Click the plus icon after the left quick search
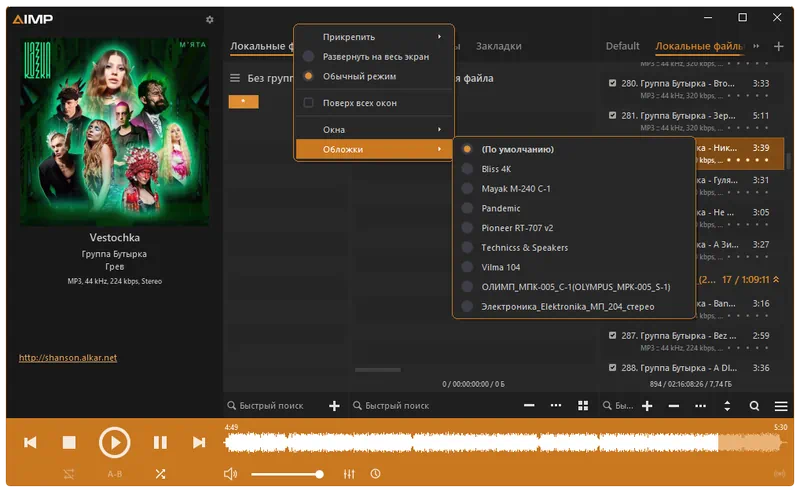 click(x=334, y=406)
